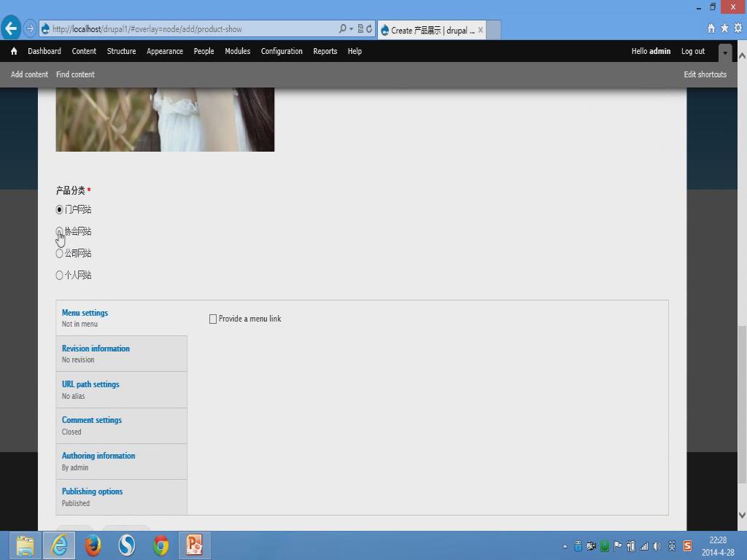Click the page scrollbar down arrow
Image resolution: width=747 pixels, height=560 pixels.
click(x=742, y=516)
